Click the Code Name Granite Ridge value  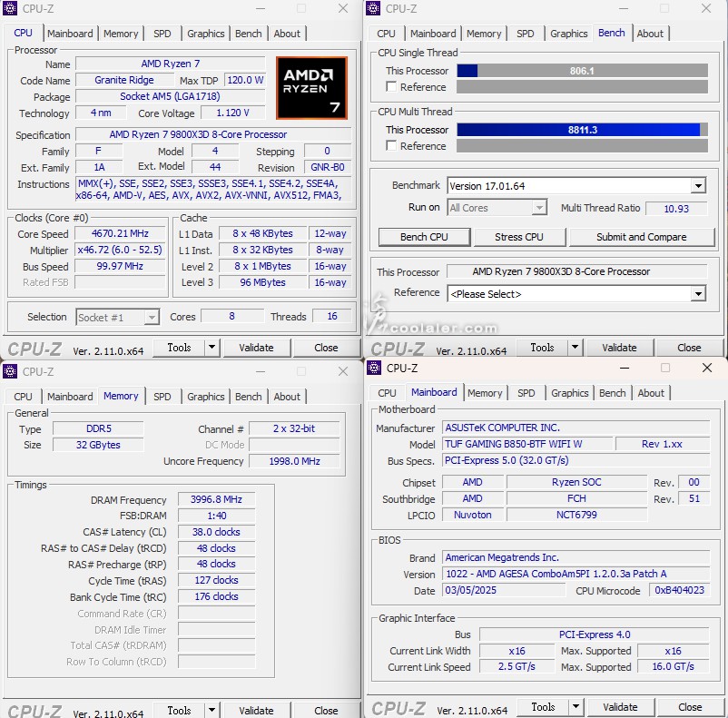point(124,80)
